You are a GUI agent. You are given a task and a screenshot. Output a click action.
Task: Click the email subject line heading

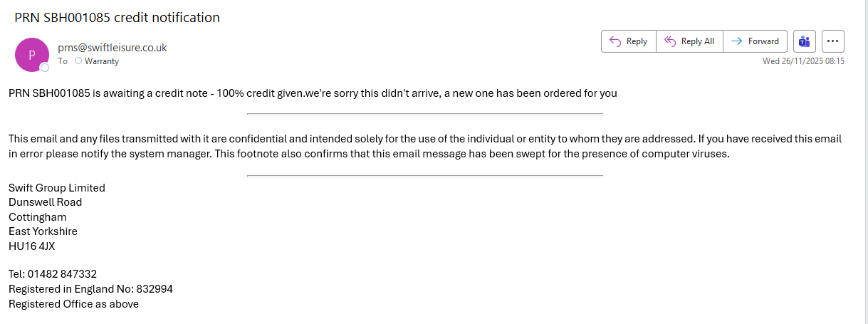tap(117, 18)
